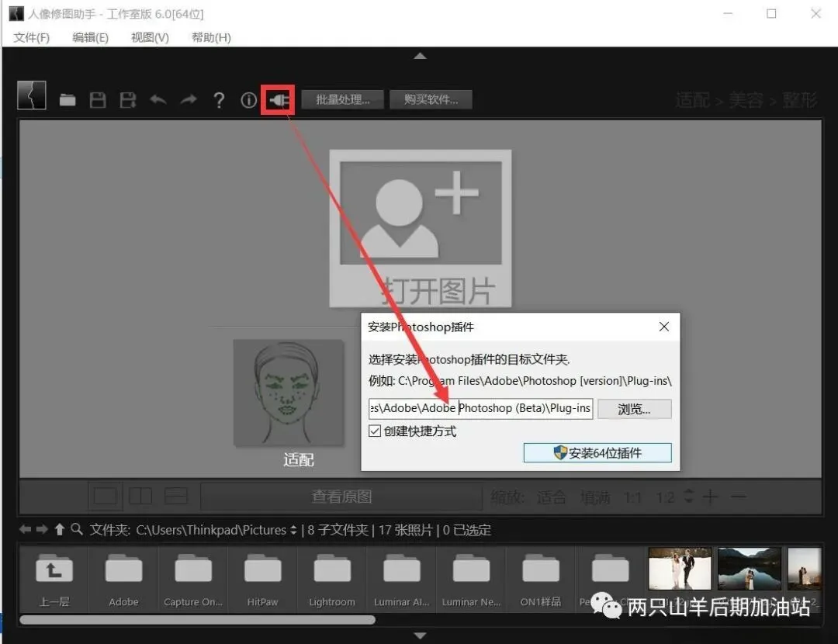This screenshot has height=644, width=838.
Task: Click the 适配 breadcrumb step label
Action: pos(693,100)
